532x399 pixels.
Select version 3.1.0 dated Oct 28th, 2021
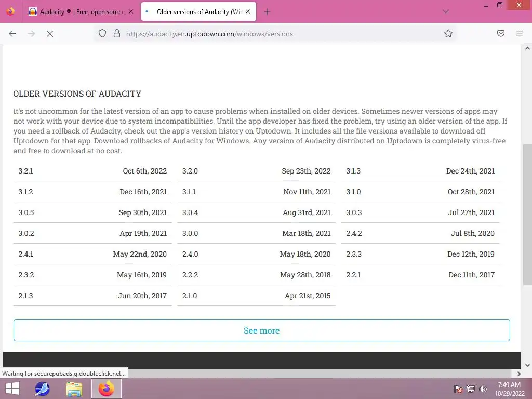[420, 192]
